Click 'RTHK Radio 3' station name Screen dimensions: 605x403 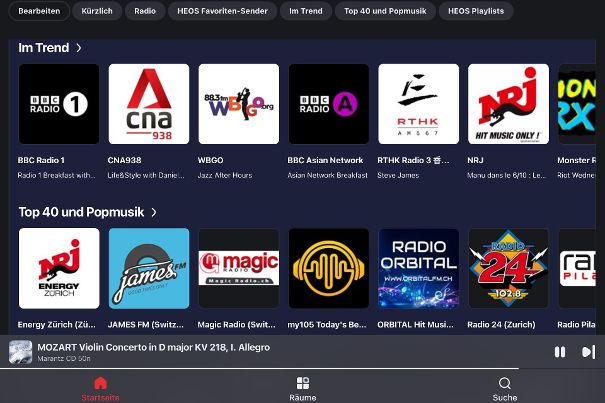click(x=413, y=160)
